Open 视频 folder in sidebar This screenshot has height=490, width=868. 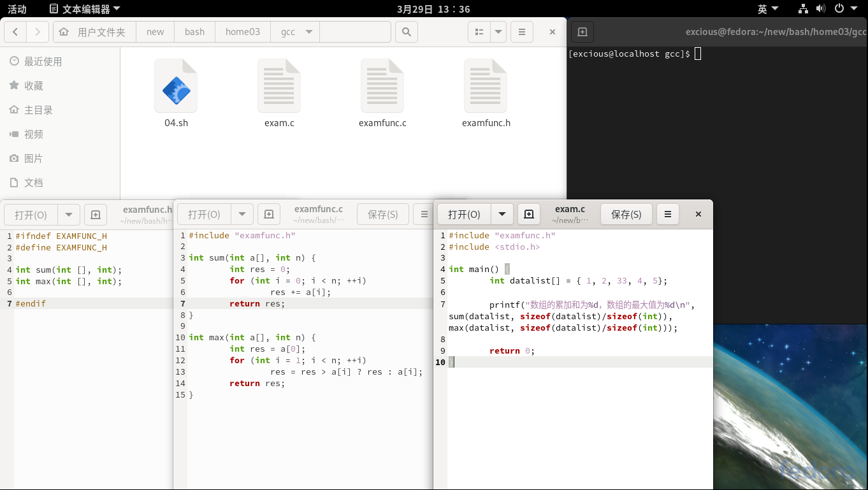(x=60, y=134)
